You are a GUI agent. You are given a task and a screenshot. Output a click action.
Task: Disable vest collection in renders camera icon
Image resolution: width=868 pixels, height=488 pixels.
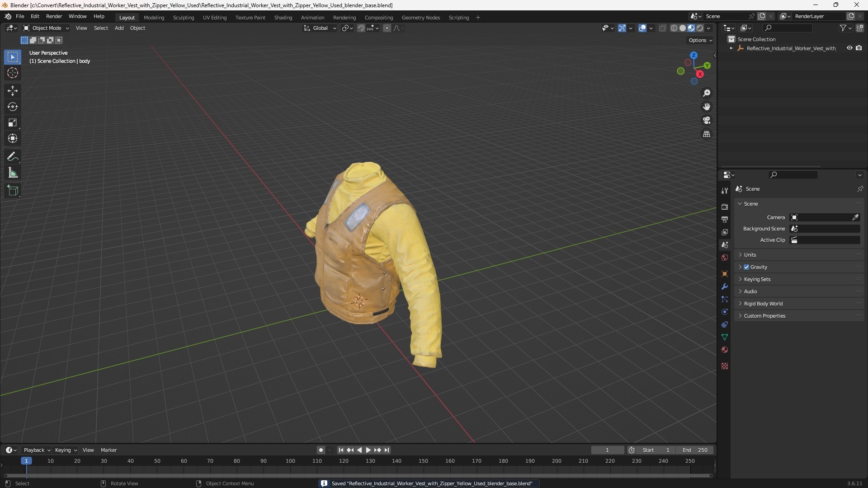[x=859, y=48]
